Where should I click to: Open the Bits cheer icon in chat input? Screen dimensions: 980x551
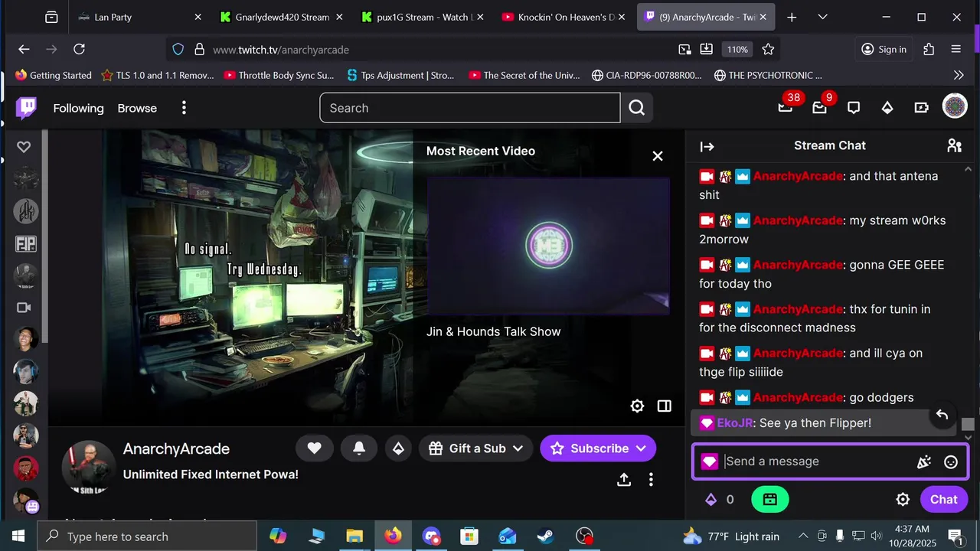pyautogui.click(x=924, y=461)
